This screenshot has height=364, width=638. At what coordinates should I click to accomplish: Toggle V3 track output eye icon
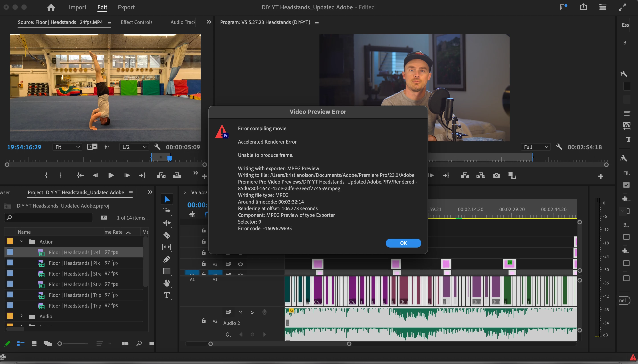pyautogui.click(x=240, y=264)
